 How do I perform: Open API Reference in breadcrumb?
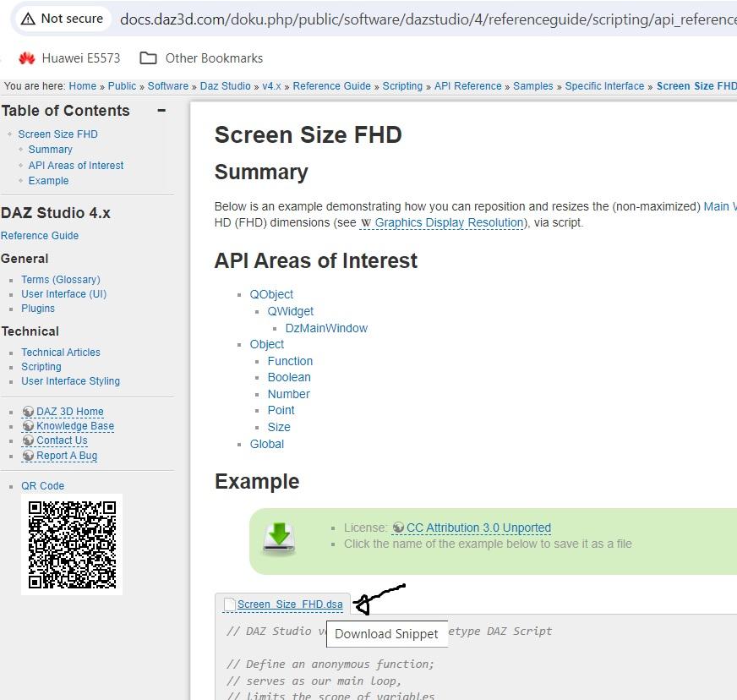coord(467,86)
